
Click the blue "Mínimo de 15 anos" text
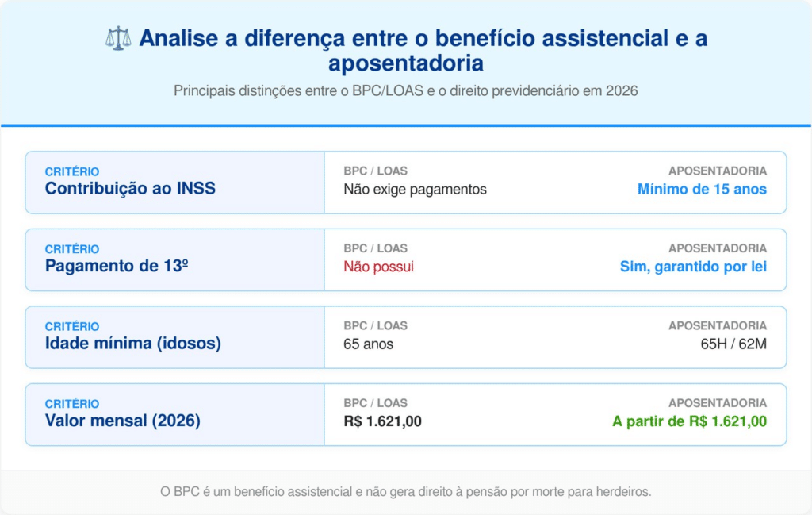point(702,189)
